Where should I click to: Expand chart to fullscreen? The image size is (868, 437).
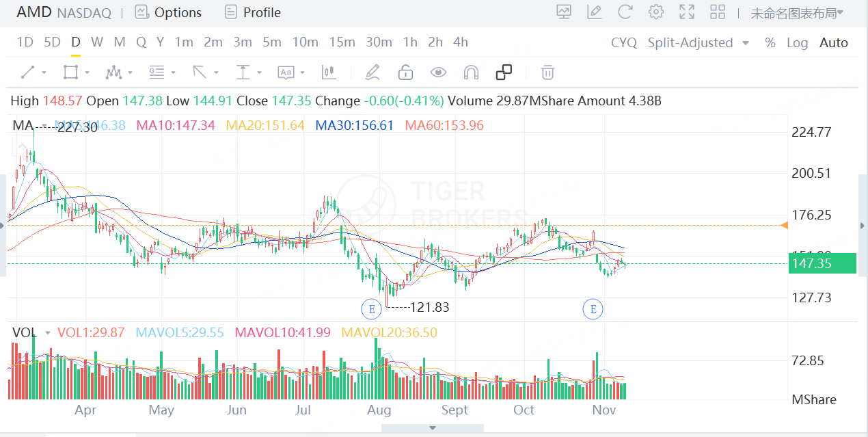(x=687, y=12)
